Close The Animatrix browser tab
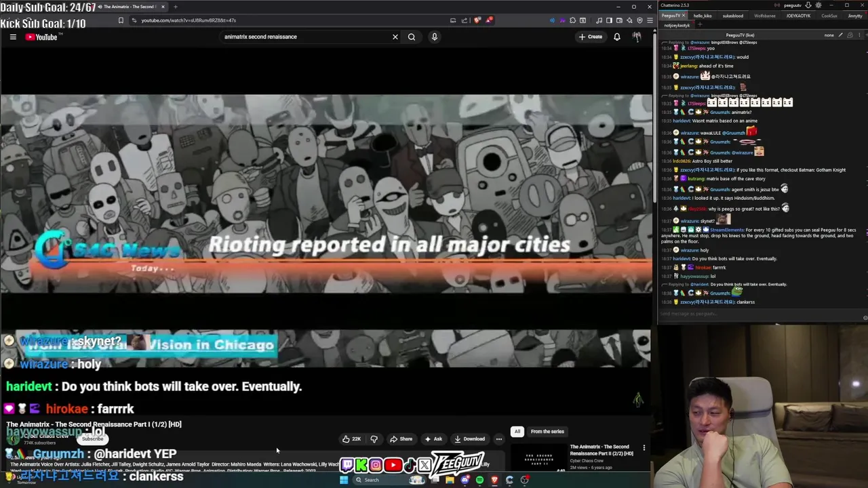This screenshot has height=488, width=868. point(163,7)
